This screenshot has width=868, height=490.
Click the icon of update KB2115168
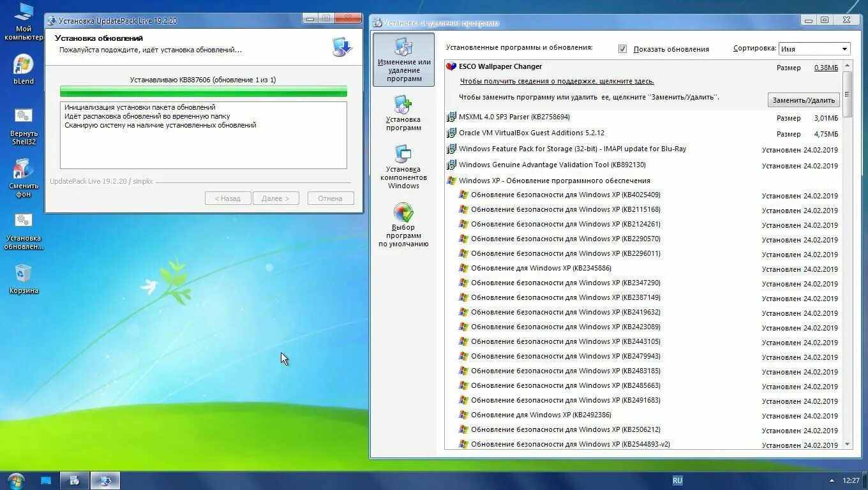pos(464,209)
